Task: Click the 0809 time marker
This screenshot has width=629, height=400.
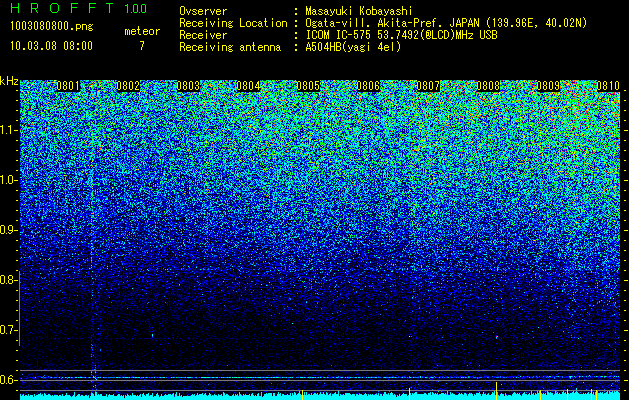Action: 548,86
